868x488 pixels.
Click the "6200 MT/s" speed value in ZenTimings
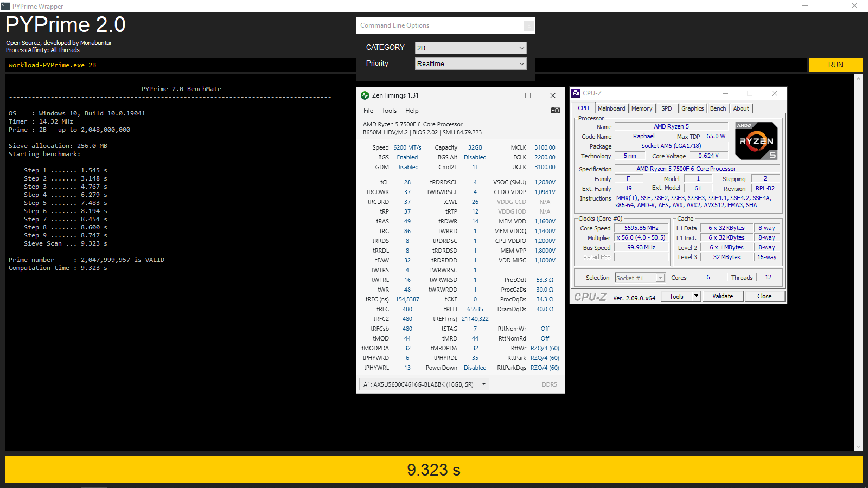point(407,147)
